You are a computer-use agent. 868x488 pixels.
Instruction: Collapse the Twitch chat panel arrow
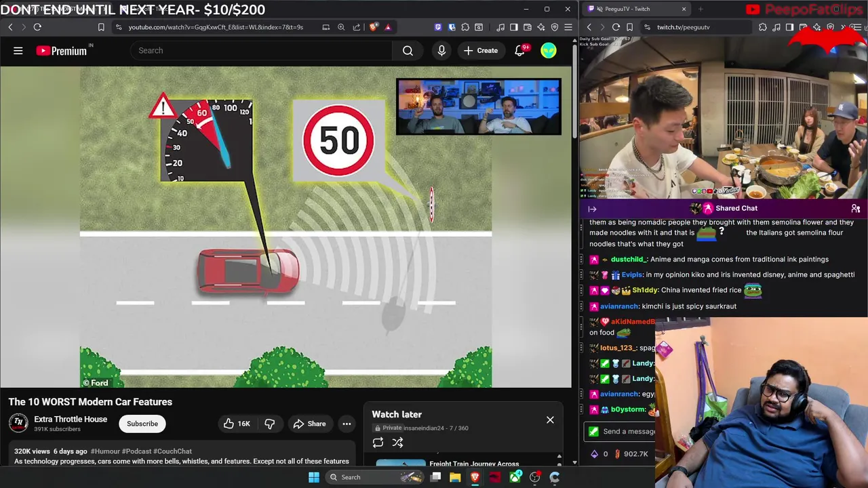[592, 209]
